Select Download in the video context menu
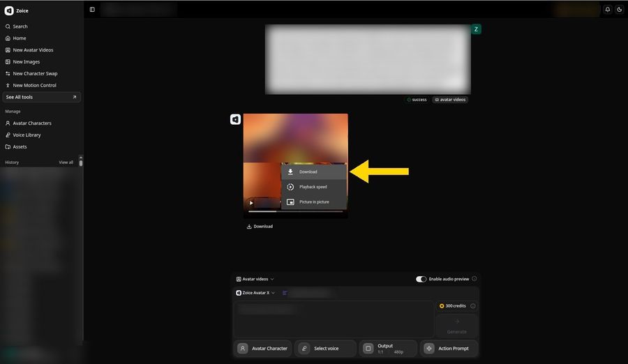 tap(314, 172)
